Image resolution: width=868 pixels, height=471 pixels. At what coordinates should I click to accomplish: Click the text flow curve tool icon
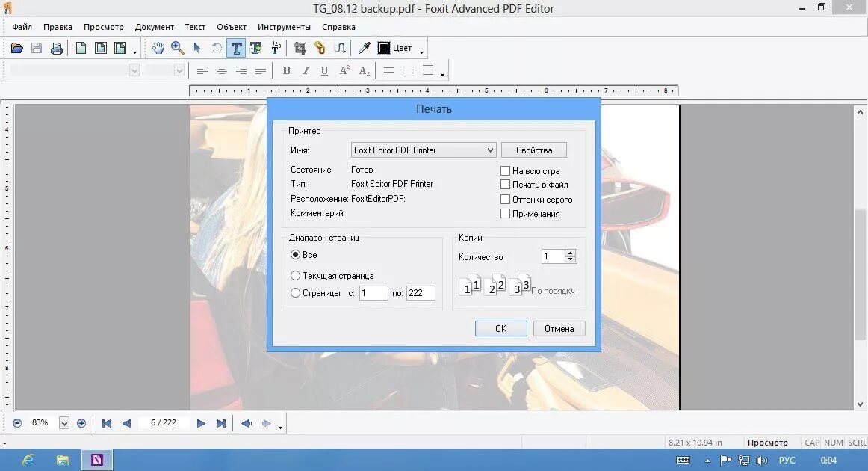340,48
